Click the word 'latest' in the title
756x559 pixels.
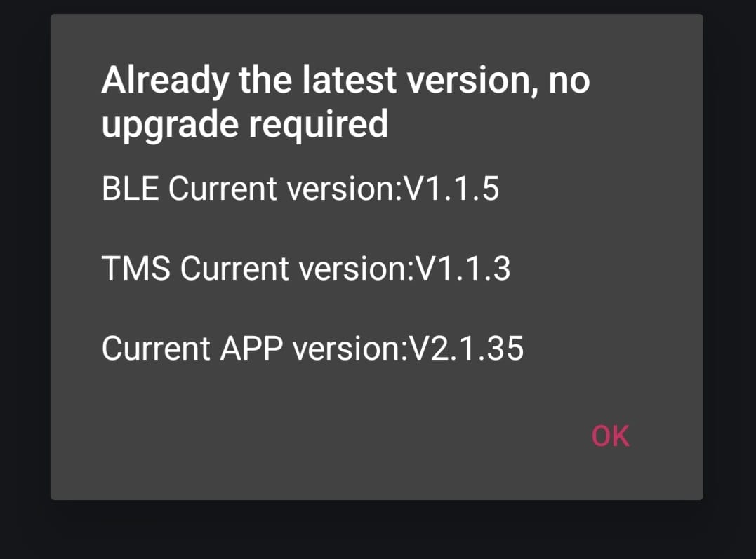tap(350, 80)
